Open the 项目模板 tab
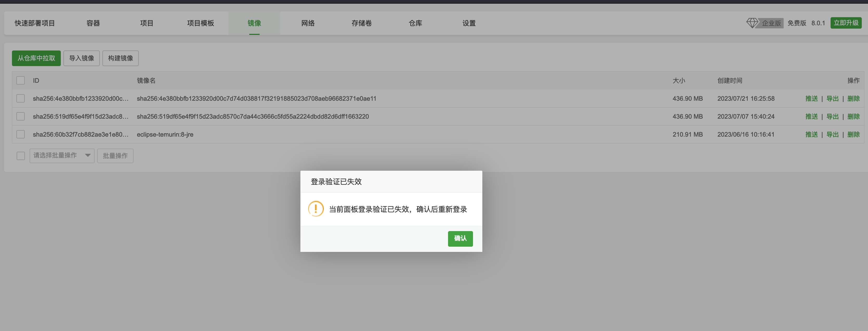The image size is (868, 331). pos(200,23)
